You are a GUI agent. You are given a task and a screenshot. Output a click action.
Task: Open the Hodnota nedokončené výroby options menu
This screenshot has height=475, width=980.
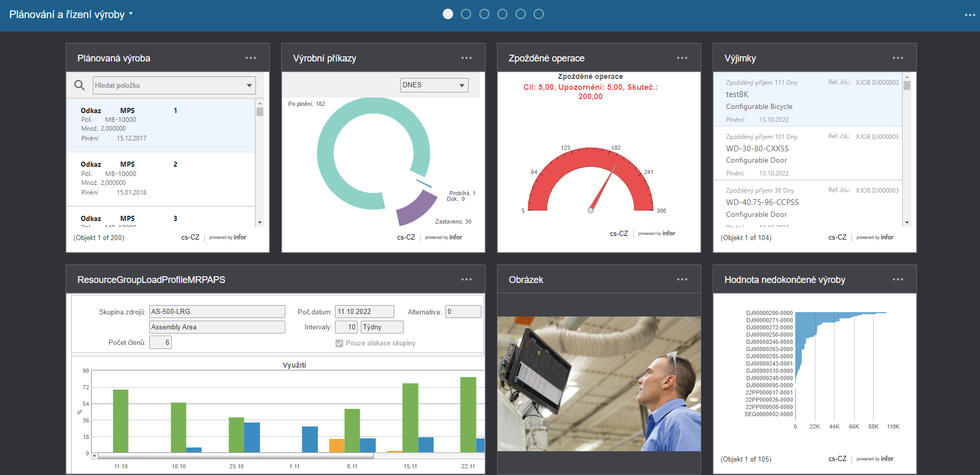pos(898,279)
